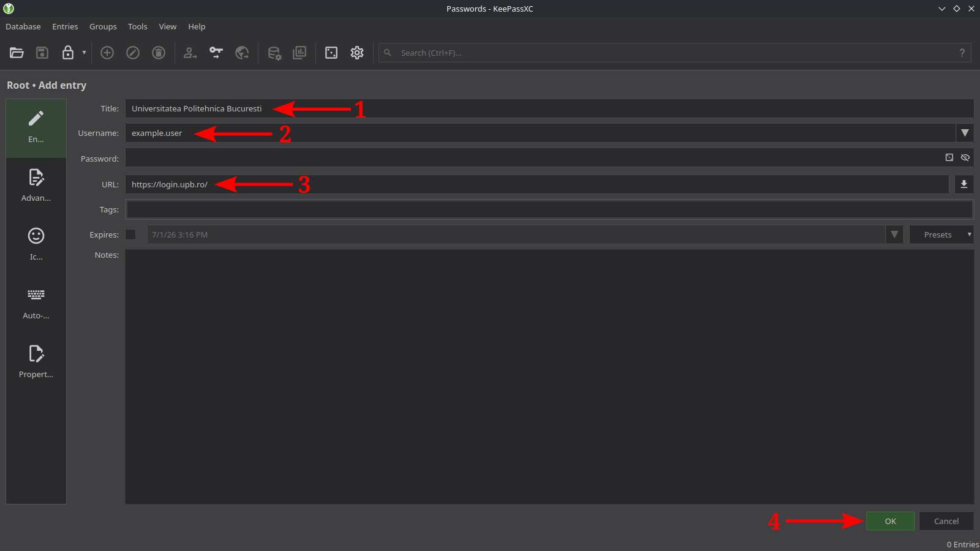This screenshot has width=980, height=551.
Task: Click the Tags input field
Action: tap(549, 209)
